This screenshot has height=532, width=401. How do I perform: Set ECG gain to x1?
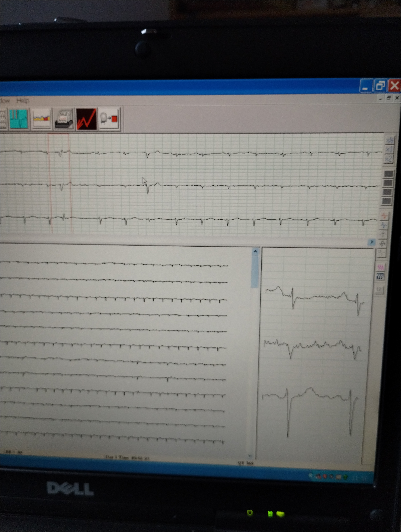(389, 150)
